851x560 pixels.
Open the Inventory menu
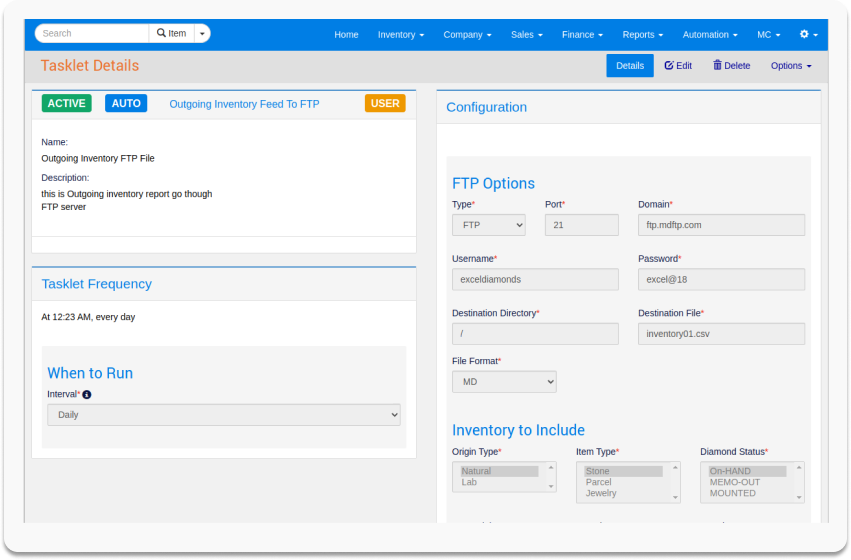[x=400, y=34]
